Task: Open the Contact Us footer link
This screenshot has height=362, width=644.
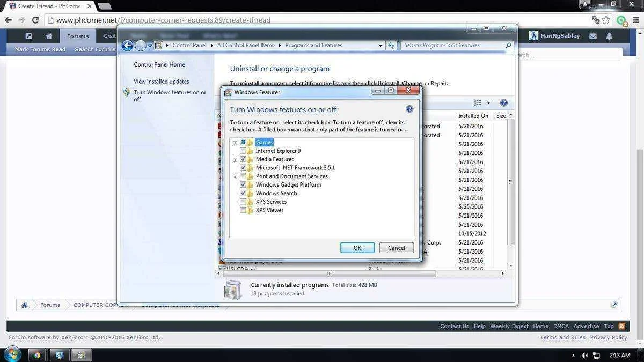Action: (x=455, y=326)
